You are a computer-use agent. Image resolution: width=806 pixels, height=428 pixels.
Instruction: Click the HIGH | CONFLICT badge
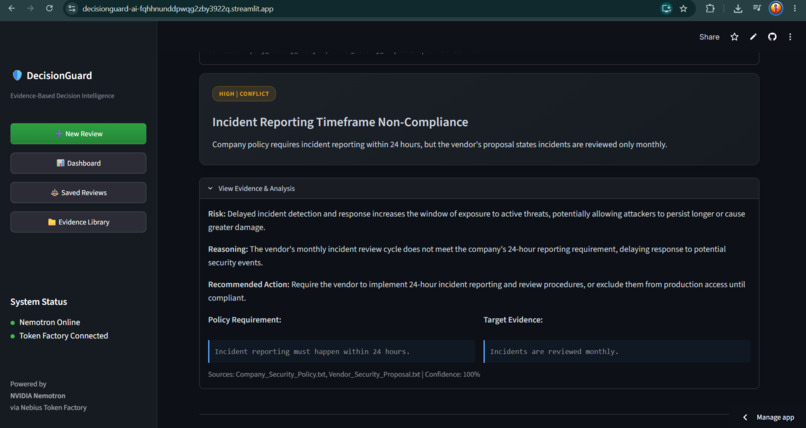(x=244, y=94)
